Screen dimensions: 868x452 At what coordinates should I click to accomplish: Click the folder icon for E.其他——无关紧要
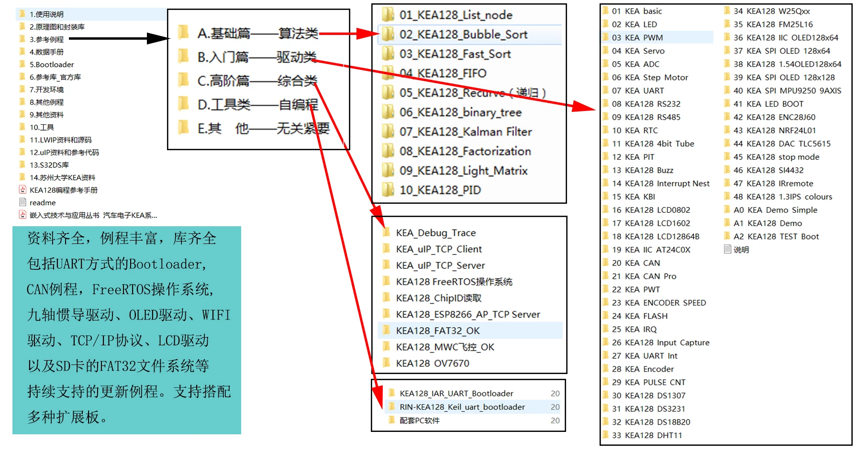pyautogui.click(x=183, y=127)
